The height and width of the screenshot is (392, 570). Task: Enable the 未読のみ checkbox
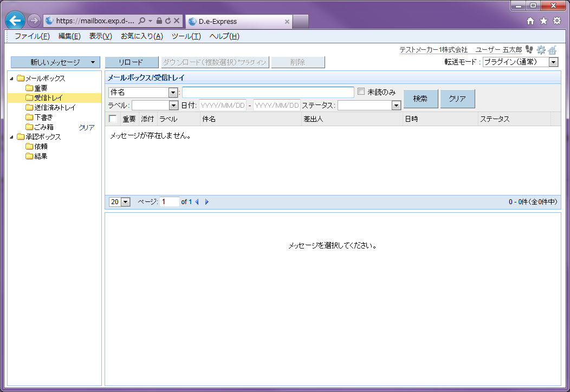[x=361, y=92]
